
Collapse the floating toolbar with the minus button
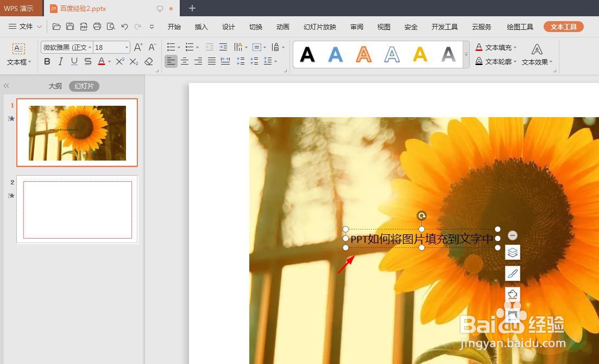[x=513, y=235]
